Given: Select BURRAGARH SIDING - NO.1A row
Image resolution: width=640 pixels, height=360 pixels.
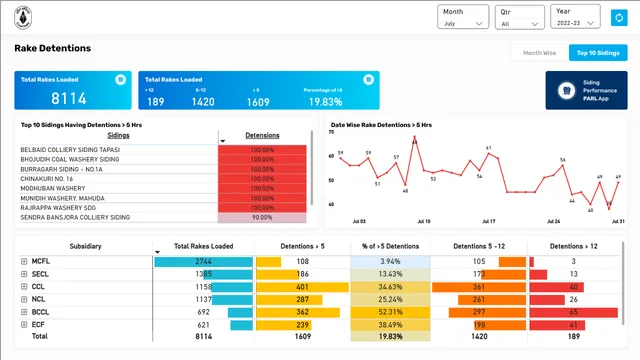Looking at the screenshot, I should coord(163,169).
